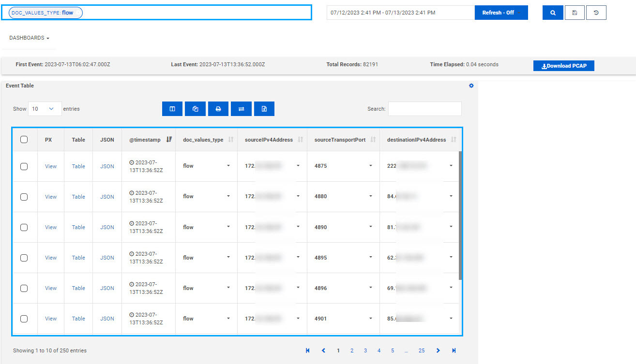Go to previous page of results
Screen dimensions: 636x364
click(323, 350)
